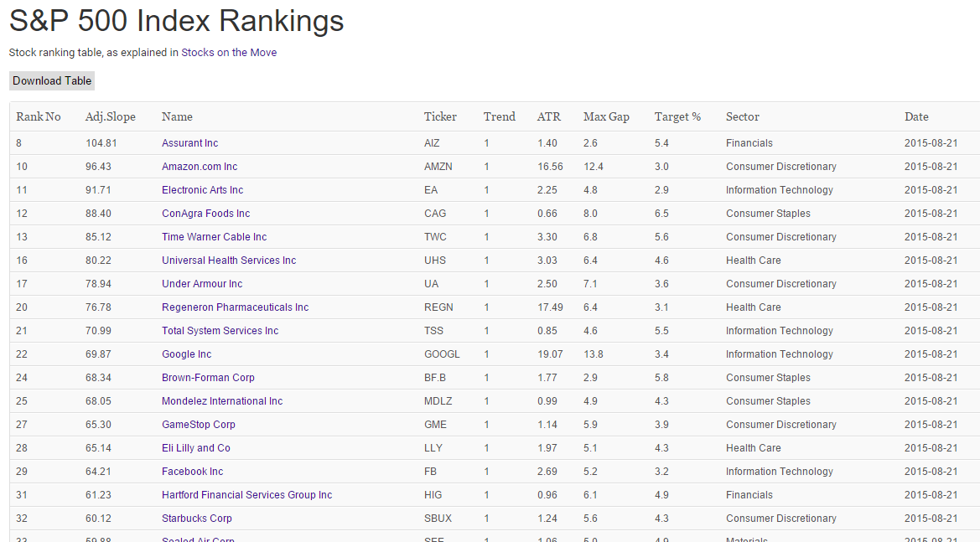Click Consumer Staples sector in ConAgra row
This screenshot has width=980, height=542.
pos(768,214)
